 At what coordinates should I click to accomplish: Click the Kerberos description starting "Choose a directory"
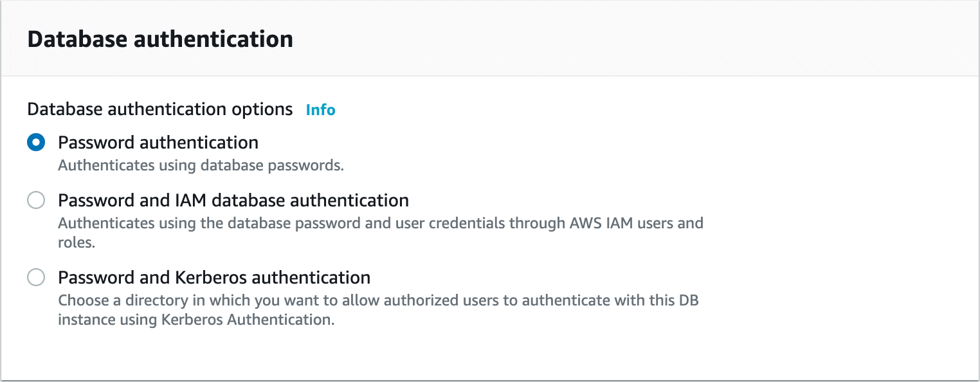[377, 301]
